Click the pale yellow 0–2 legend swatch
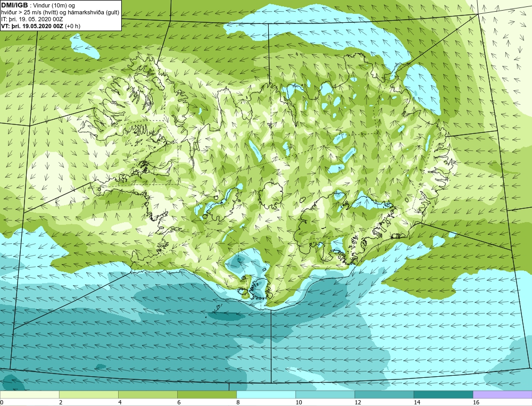This screenshot has height=406, width=532. coord(29,394)
